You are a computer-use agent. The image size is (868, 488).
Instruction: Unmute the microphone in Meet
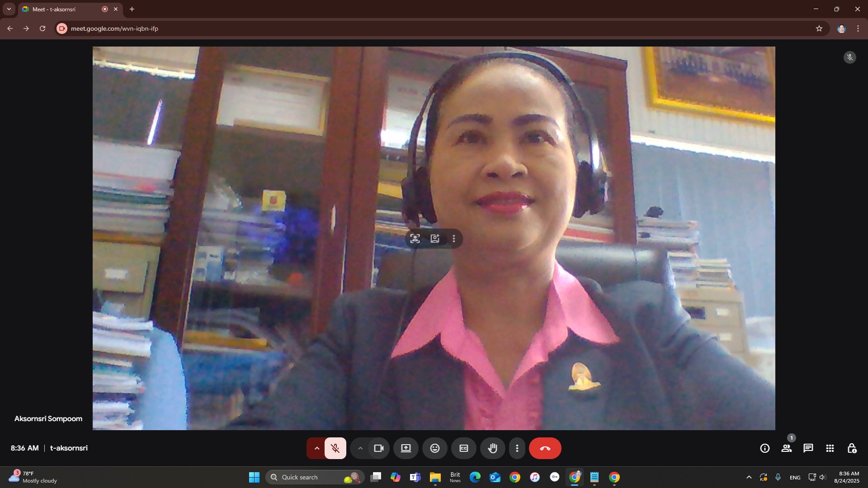tap(335, 448)
